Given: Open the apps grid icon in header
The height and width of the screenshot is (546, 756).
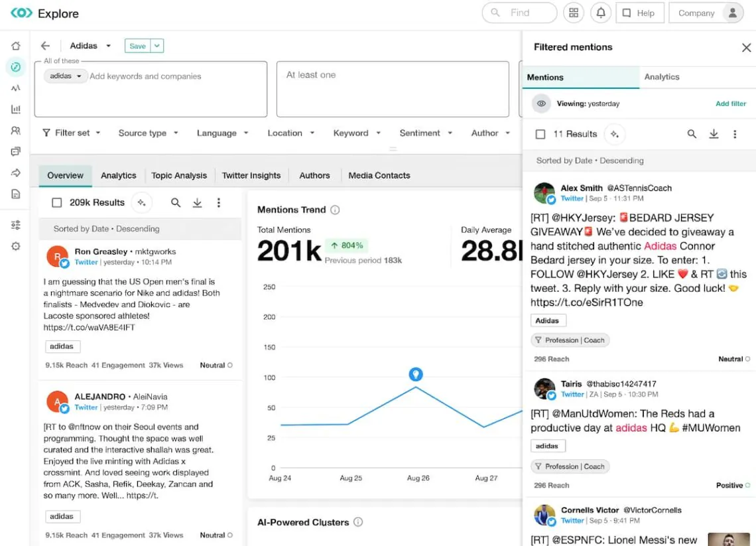Looking at the screenshot, I should (574, 13).
